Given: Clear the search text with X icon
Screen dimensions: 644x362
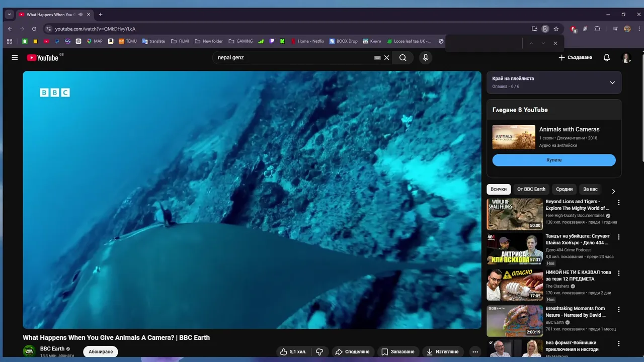Looking at the screenshot, I should (x=387, y=58).
